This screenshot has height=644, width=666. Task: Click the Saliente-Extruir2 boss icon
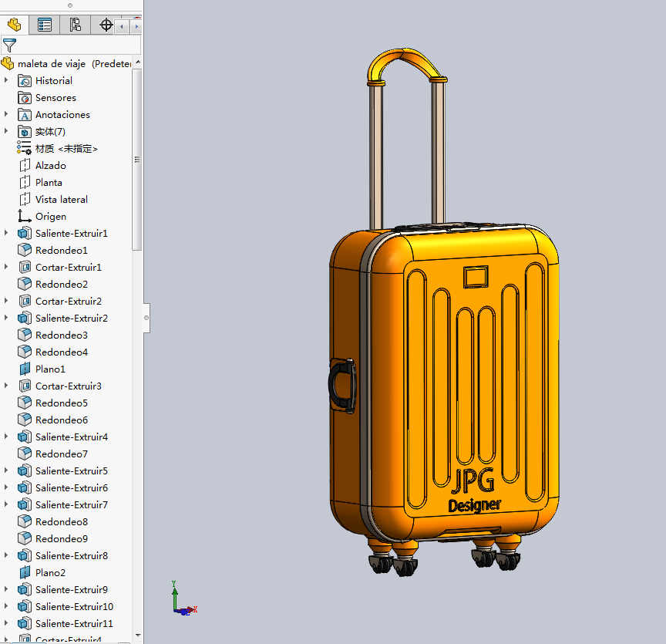point(25,318)
